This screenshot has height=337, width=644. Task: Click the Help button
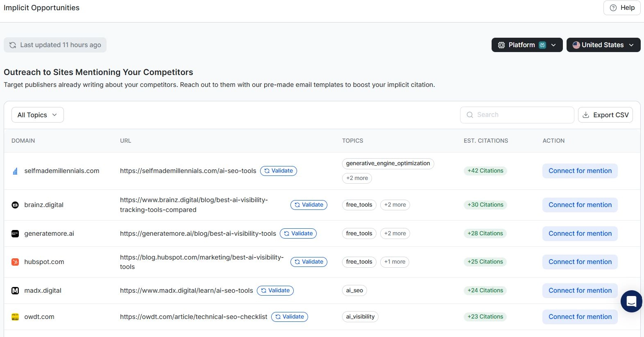pos(621,8)
